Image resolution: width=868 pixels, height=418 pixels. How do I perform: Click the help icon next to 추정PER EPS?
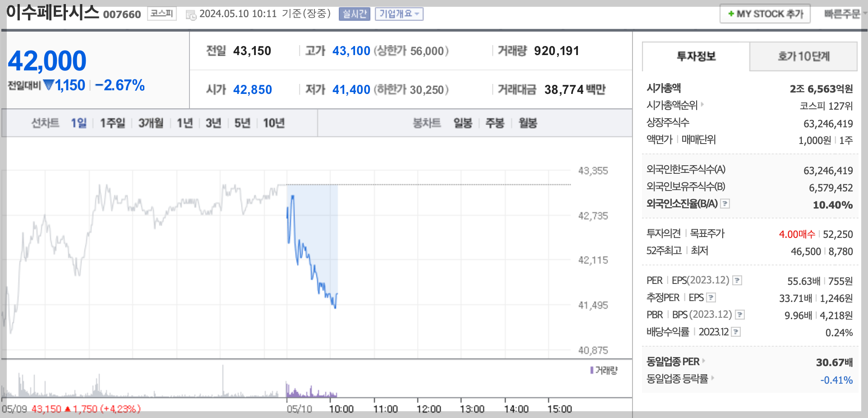[x=711, y=297]
